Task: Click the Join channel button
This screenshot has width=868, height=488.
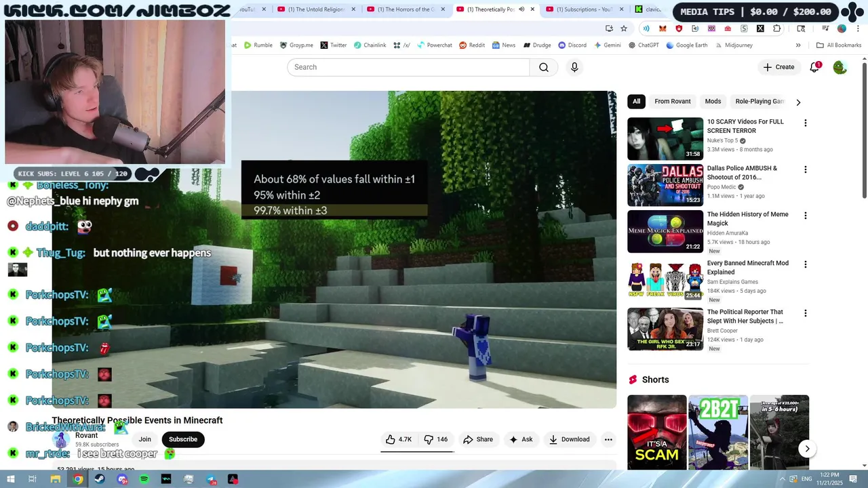Action: tap(145, 439)
